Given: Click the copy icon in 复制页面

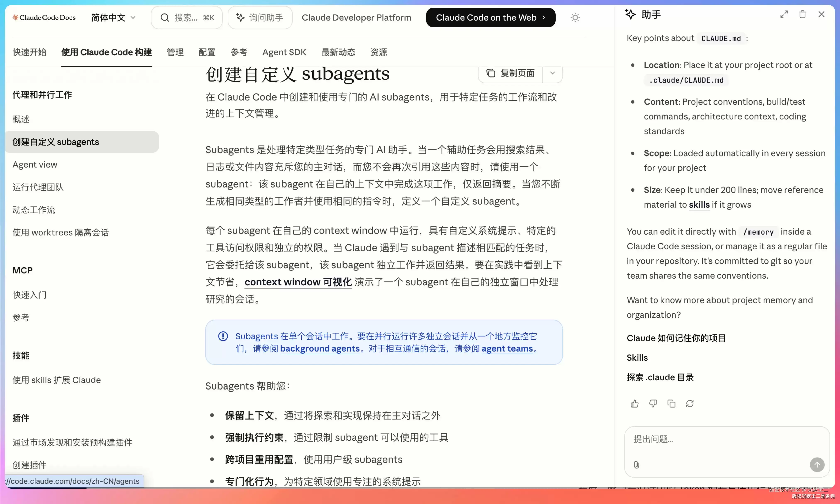Looking at the screenshot, I should (x=491, y=73).
